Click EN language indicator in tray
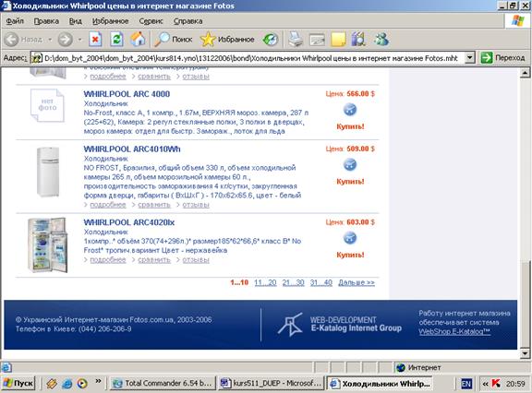 (x=466, y=384)
